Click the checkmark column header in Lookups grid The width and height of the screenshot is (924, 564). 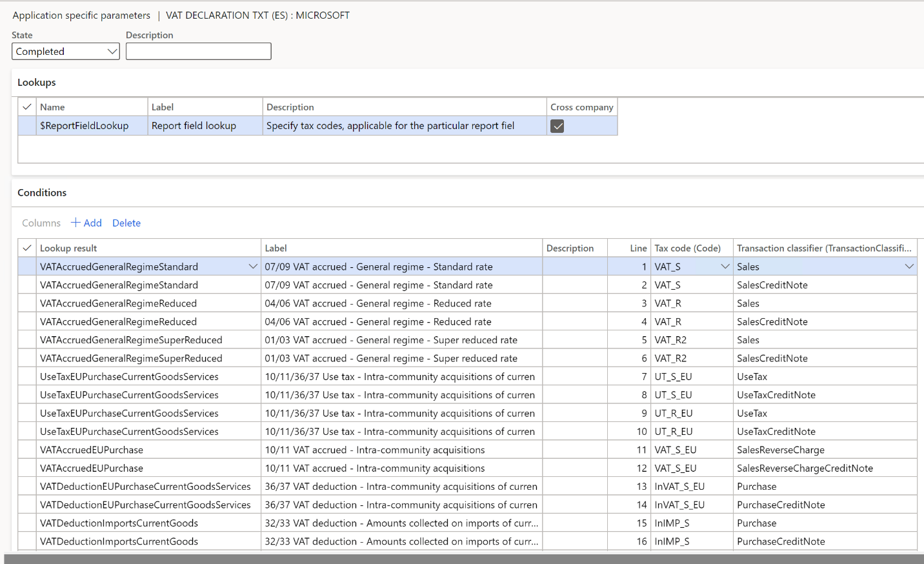pos(26,106)
